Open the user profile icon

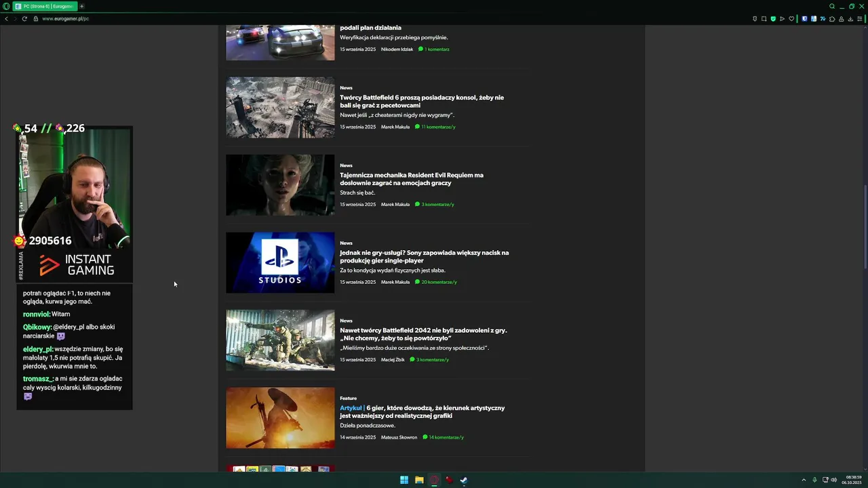coord(842,18)
